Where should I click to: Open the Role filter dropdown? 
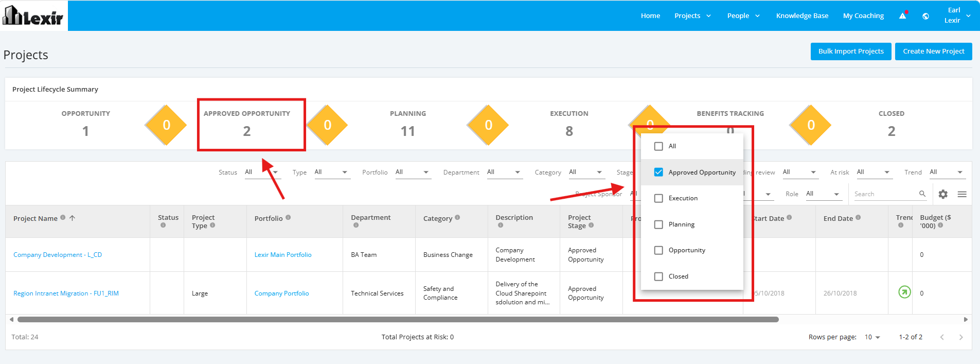[x=823, y=194]
